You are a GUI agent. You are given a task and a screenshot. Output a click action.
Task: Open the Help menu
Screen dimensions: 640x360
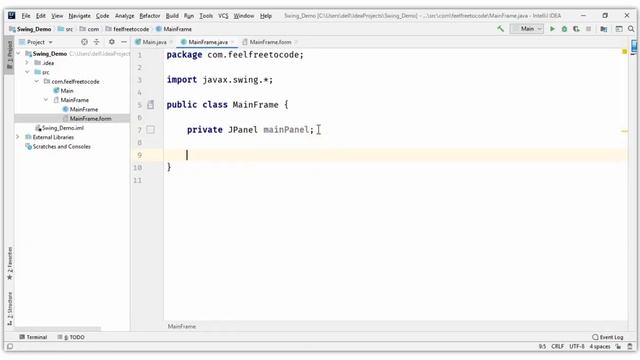point(266,16)
